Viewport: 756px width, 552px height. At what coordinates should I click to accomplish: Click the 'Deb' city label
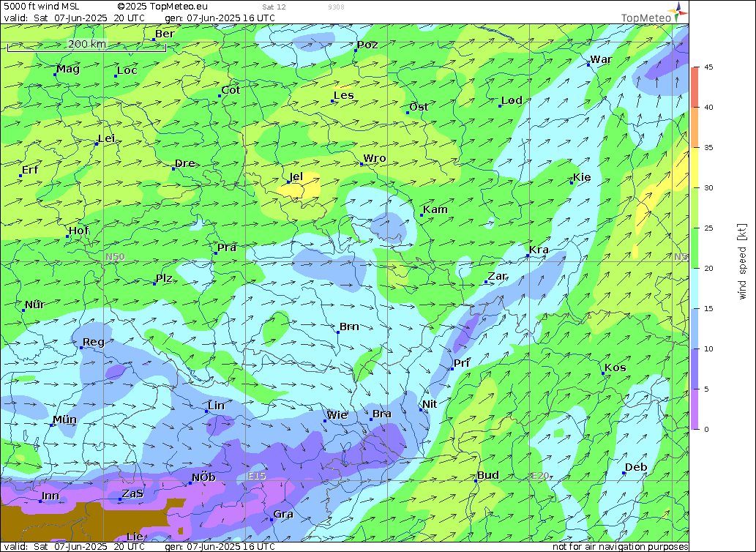[x=636, y=468]
